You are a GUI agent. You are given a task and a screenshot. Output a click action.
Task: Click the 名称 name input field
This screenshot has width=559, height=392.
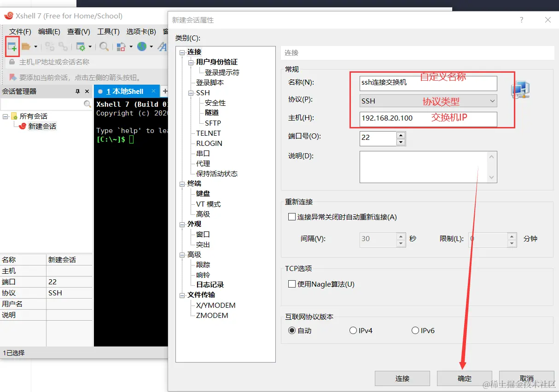[x=428, y=83]
